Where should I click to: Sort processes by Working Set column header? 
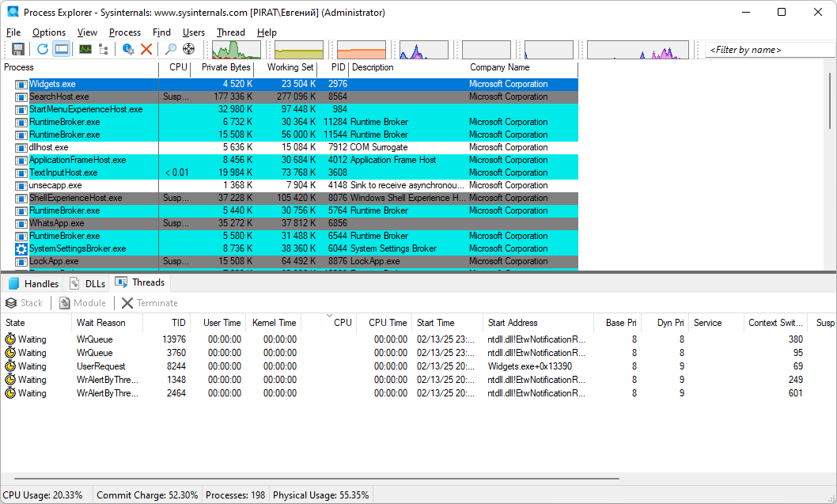(x=285, y=67)
